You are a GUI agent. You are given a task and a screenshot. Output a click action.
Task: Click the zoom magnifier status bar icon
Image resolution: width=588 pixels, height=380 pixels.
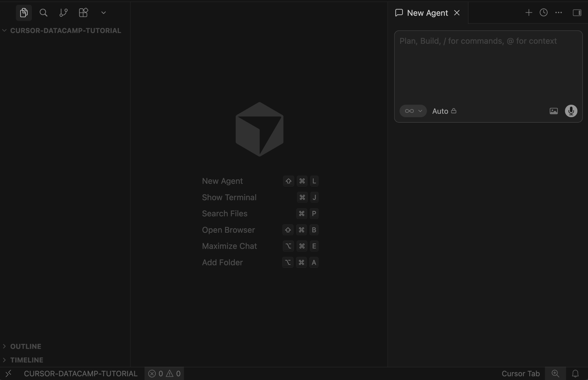[555, 373]
